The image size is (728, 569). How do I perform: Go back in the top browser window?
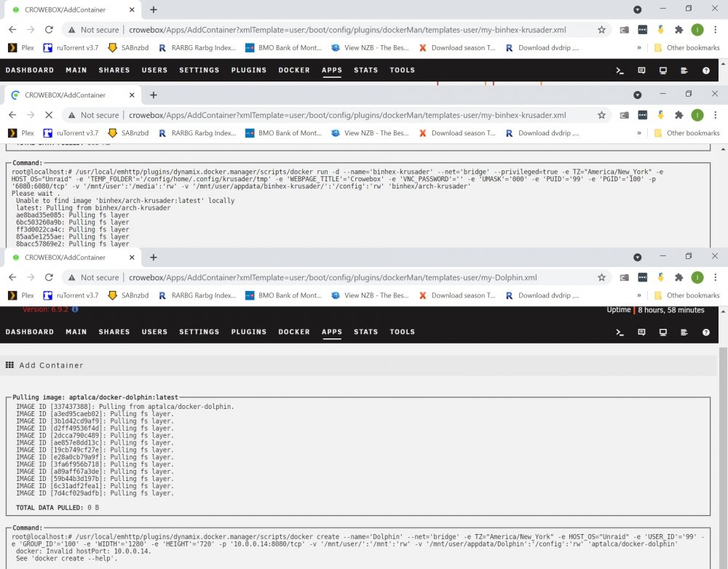point(12,30)
